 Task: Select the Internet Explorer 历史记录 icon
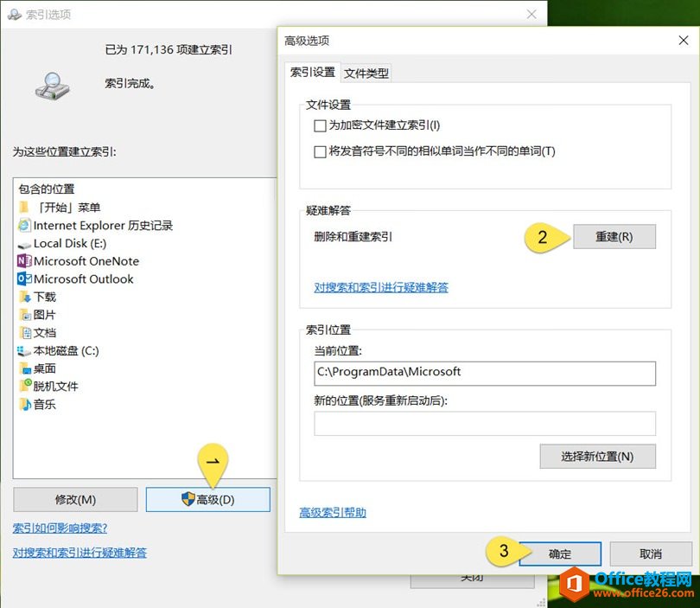24,225
